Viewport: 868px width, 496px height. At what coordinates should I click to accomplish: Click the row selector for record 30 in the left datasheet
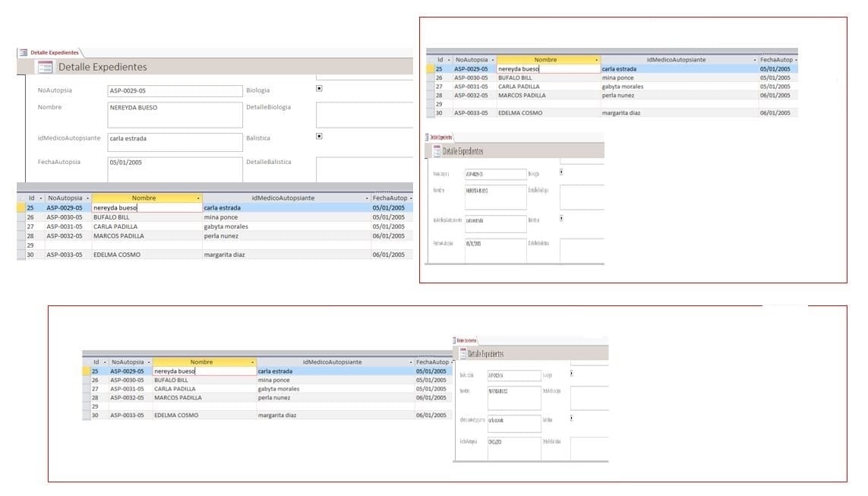21,254
